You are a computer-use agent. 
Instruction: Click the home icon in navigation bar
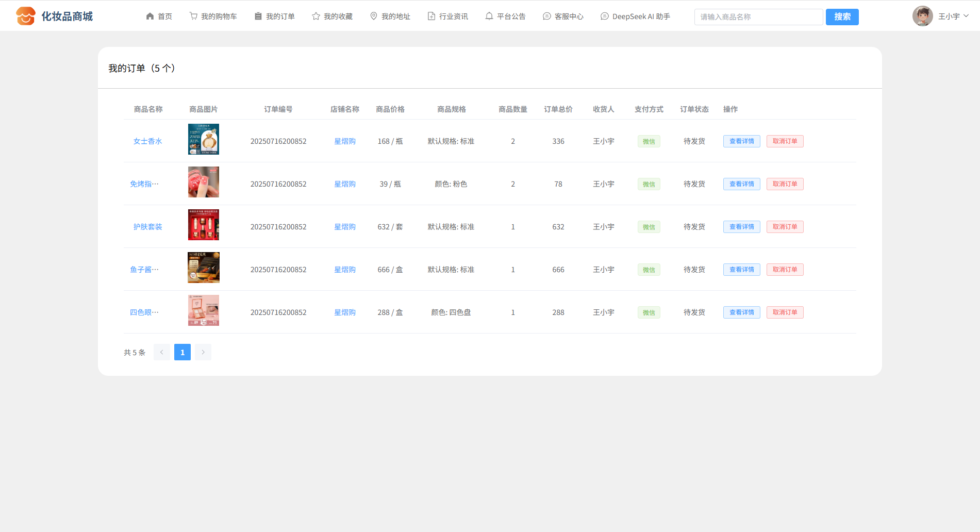coord(150,16)
